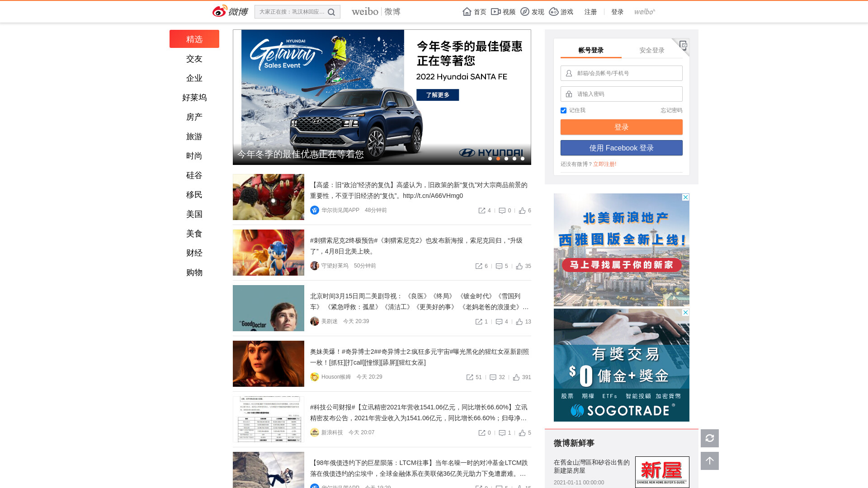This screenshot has width=868, height=488.
Task: Click repost icon on 高盛 post
Action: [x=482, y=211]
